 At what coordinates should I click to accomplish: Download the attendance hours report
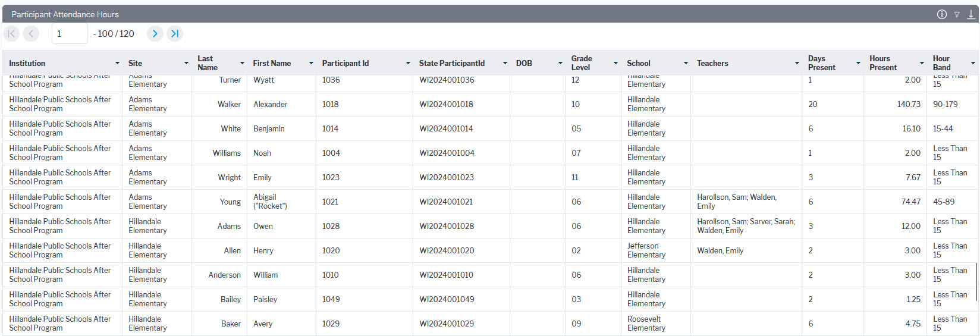971,14
